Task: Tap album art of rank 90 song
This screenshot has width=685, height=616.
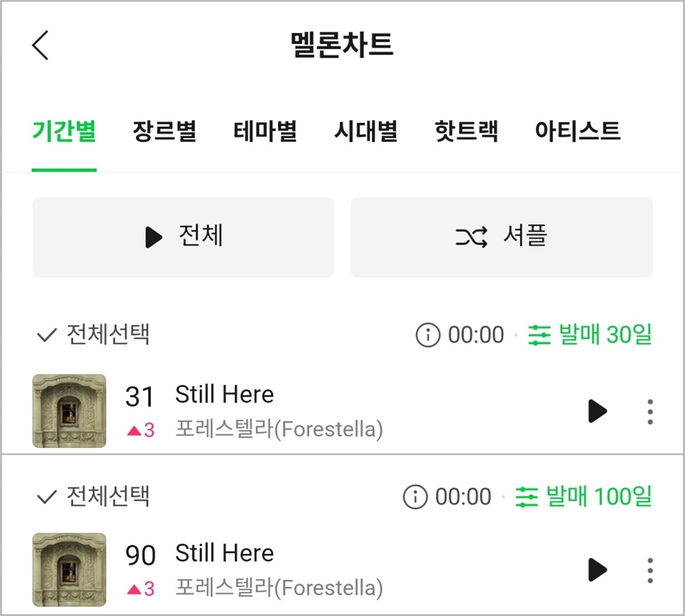Action: (x=69, y=569)
